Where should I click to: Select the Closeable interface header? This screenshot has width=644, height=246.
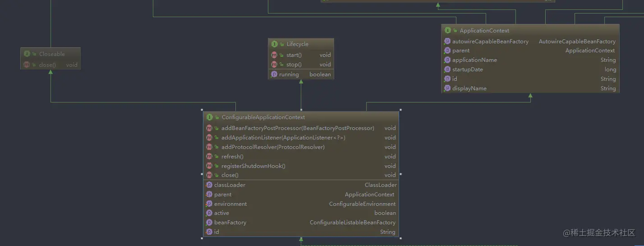pos(51,54)
